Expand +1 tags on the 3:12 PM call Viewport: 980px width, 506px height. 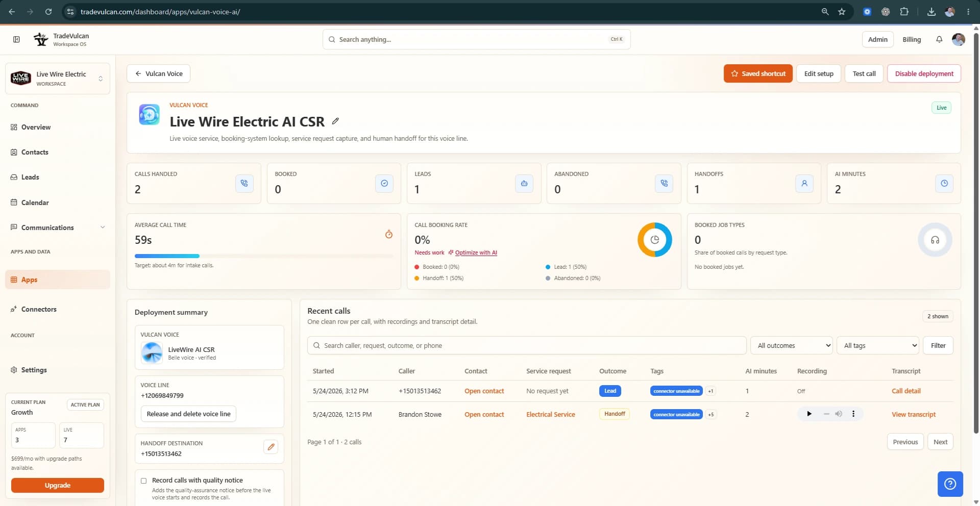[x=710, y=391]
